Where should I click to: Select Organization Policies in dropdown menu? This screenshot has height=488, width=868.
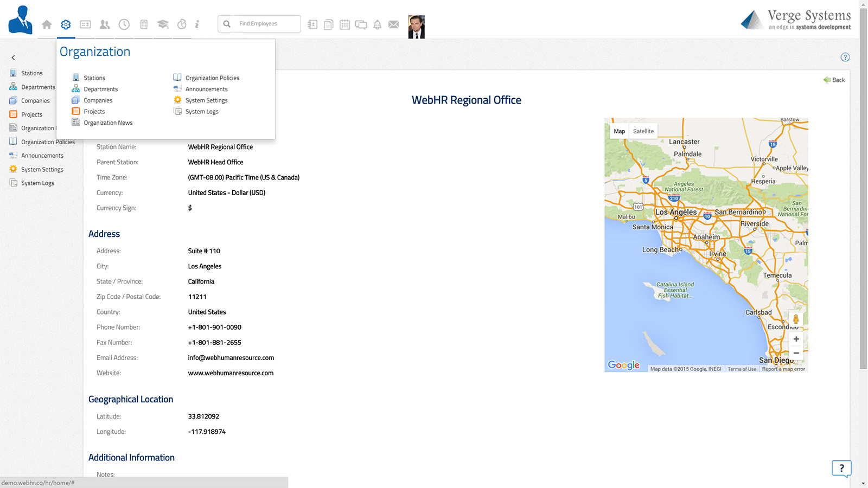212,78
